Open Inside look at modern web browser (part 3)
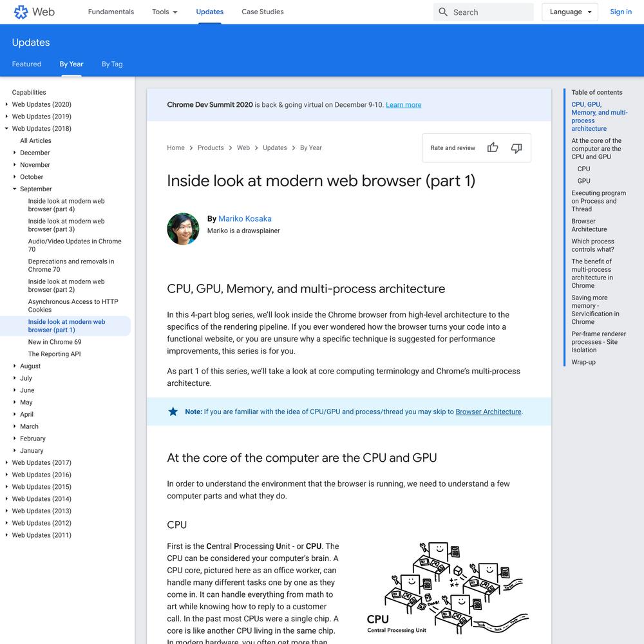This screenshot has width=644, height=644. [x=66, y=225]
